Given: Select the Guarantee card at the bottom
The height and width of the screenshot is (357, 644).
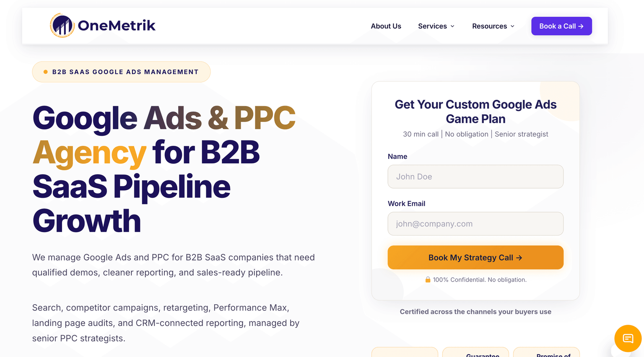Looking at the screenshot, I should pos(475,352).
